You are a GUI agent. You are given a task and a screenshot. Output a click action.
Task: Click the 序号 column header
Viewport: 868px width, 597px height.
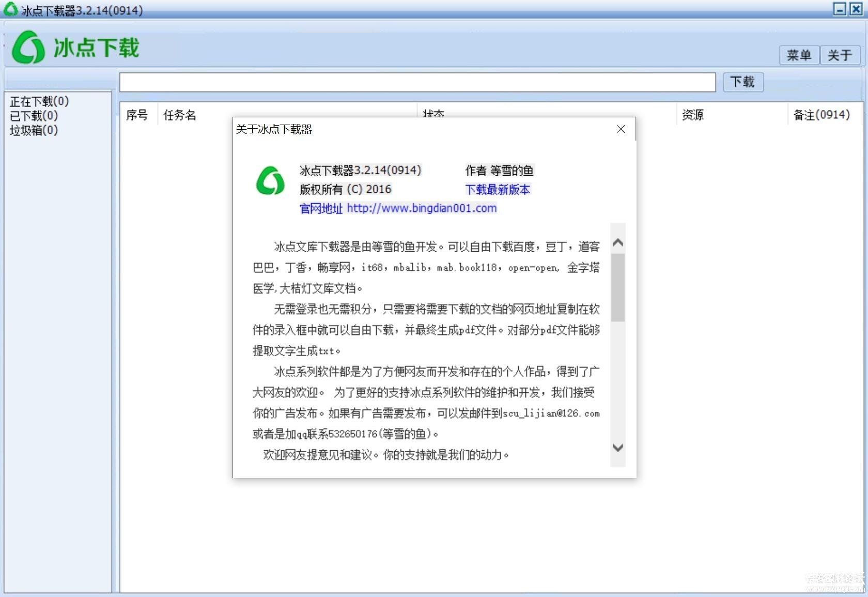coord(137,115)
